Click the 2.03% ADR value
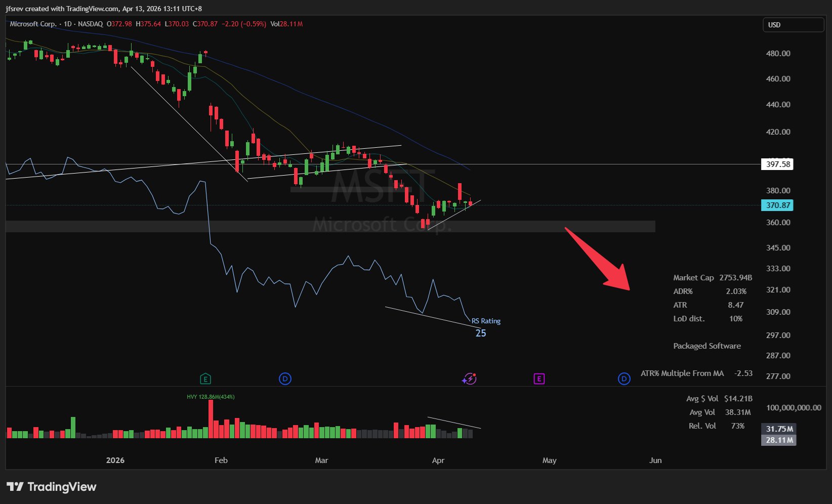The width and height of the screenshot is (832, 504). tap(736, 291)
